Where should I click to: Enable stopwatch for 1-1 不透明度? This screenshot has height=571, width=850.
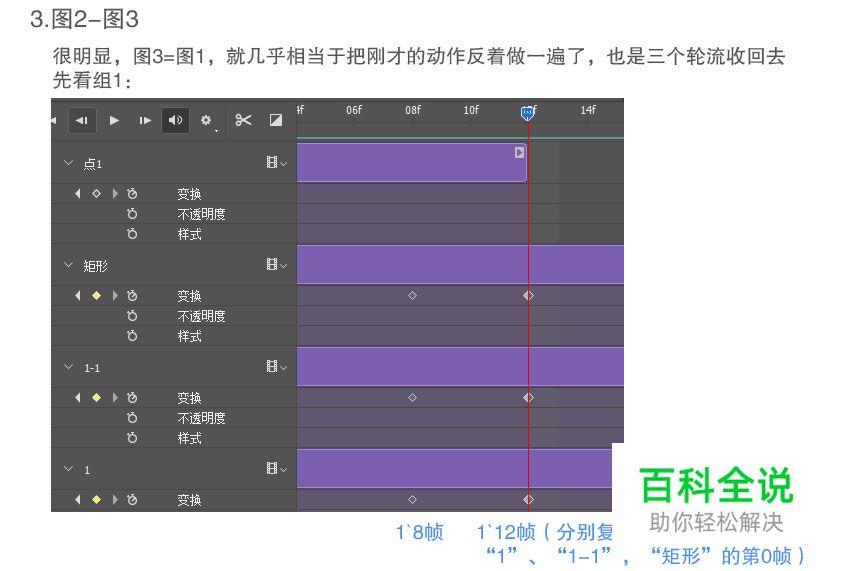tap(132, 418)
